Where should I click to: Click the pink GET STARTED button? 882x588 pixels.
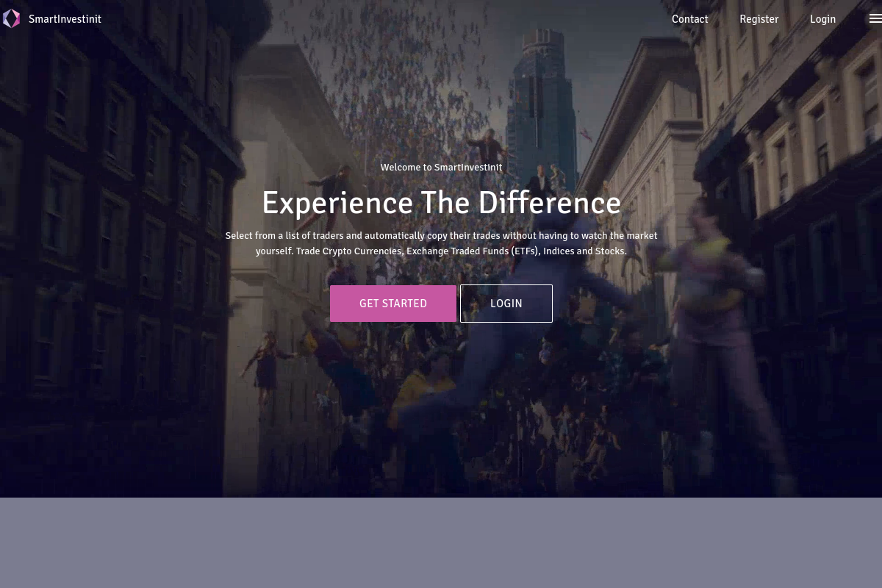pyautogui.click(x=393, y=304)
